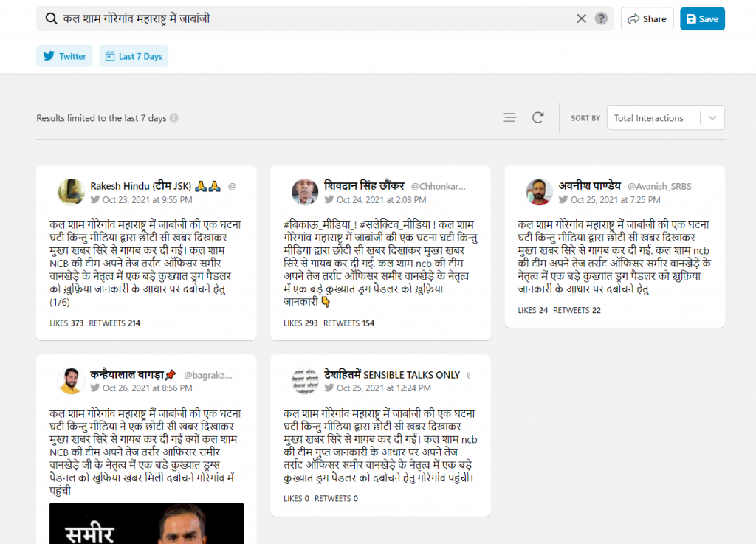This screenshot has width=756, height=544.
Task: Open Rakesh Hindu's profile avatar
Action: [71, 192]
